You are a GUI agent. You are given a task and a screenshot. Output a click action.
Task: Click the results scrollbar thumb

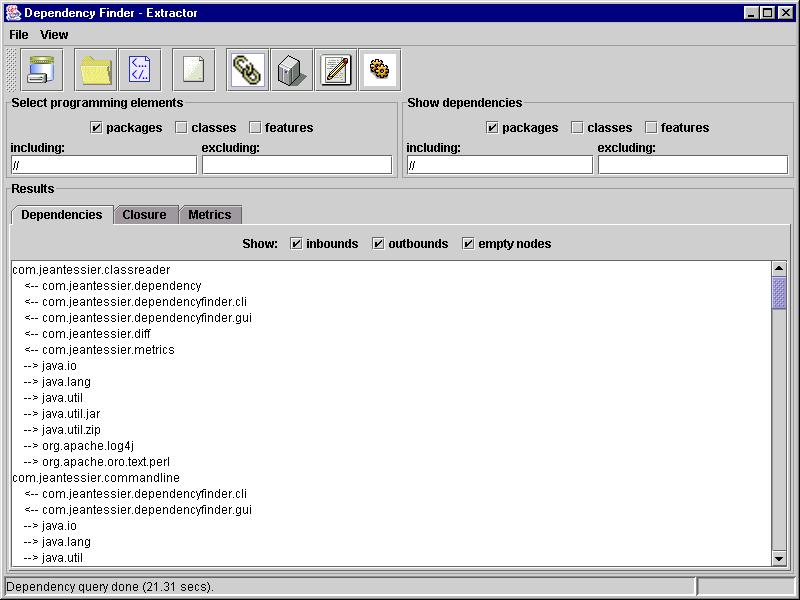(x=779, y=293)
